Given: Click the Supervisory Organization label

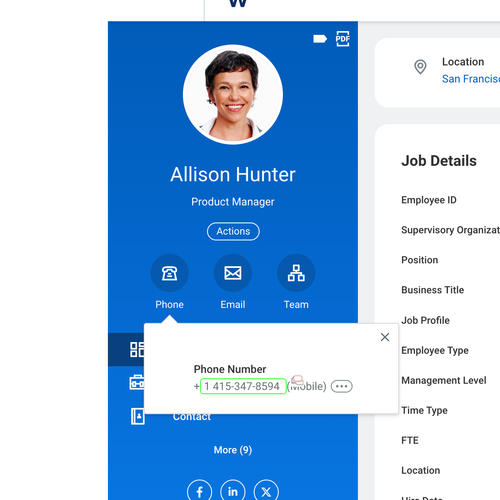Looking at the screenshot, I should (x=451, y=230).
